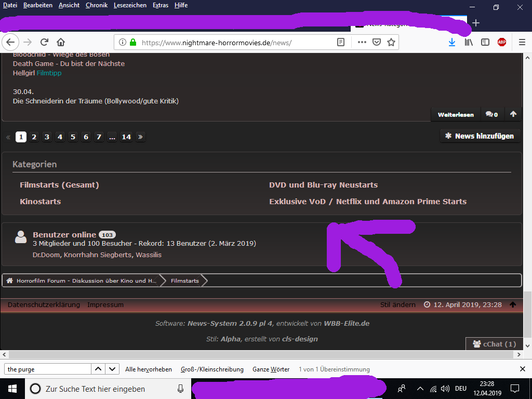This screenshot has height=399, width=532.
Task: Open the Lesezeichen menu
Action: 130,5
